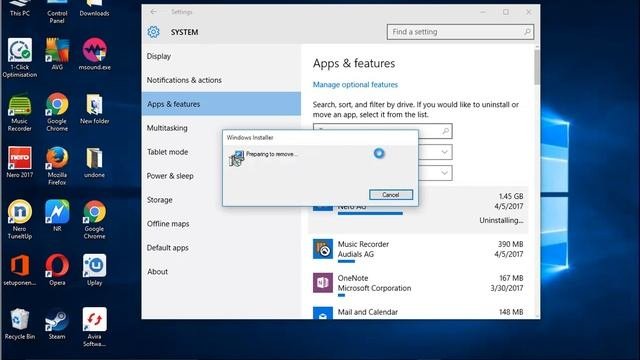640x360 pixels.
Task: Click the Apps & features heading
Action: click(x=354, y=63)
